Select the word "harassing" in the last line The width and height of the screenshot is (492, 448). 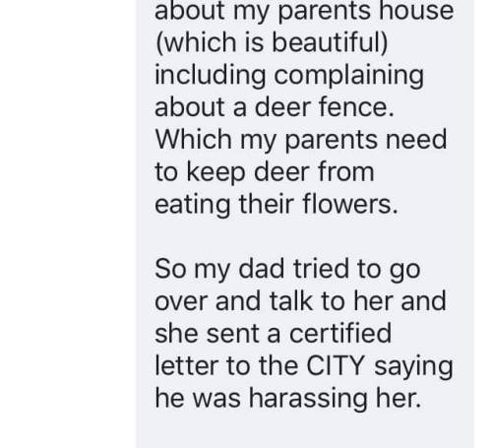pyautogui.click(x=308, y=398)
